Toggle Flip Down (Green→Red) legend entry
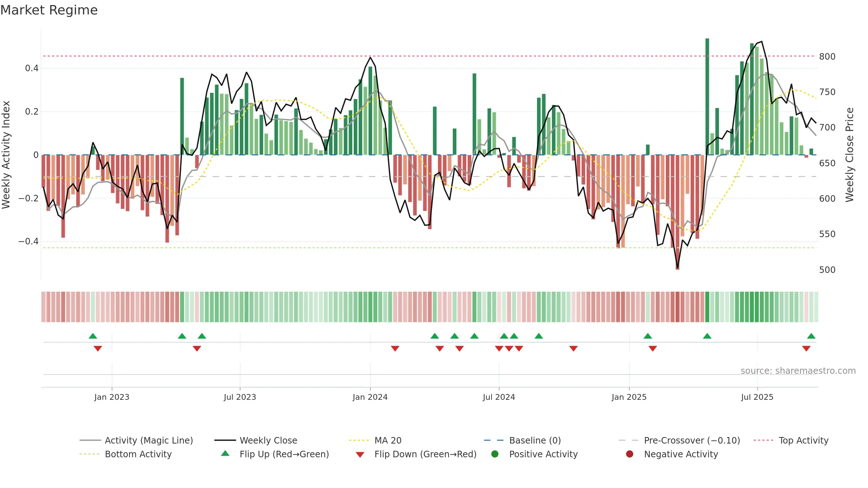 (x=416, y=454)
